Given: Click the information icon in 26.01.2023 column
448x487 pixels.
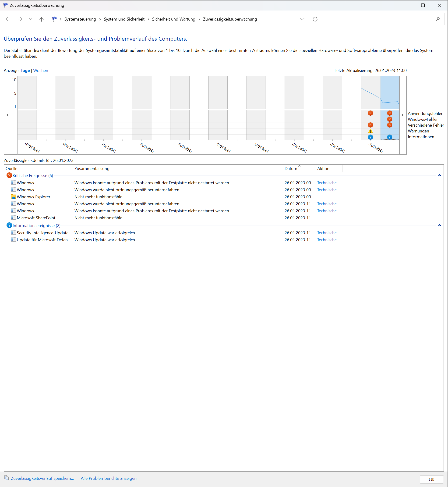Looking at the screenshot, I should coord(390,137).
